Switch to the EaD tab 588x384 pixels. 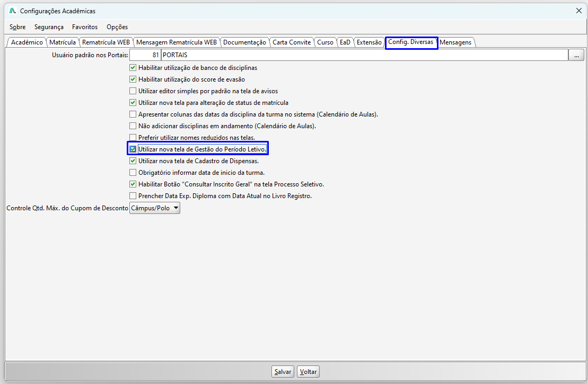(345, 42)
